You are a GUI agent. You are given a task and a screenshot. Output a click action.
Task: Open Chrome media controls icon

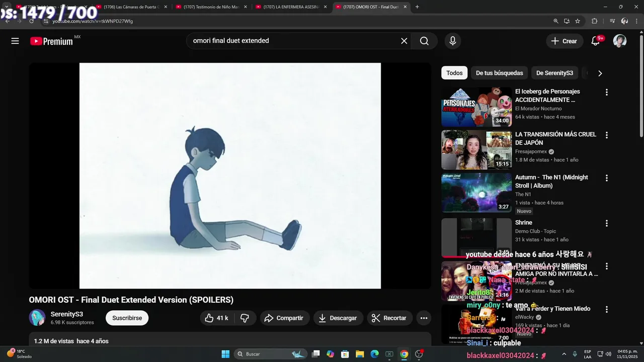(612, 21)
